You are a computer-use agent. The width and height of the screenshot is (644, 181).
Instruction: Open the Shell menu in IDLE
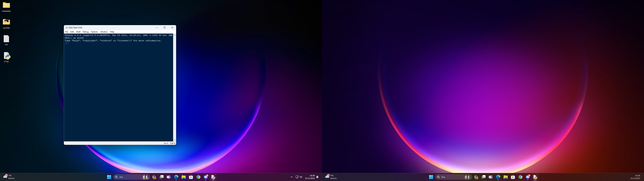[x=78, y=32]
